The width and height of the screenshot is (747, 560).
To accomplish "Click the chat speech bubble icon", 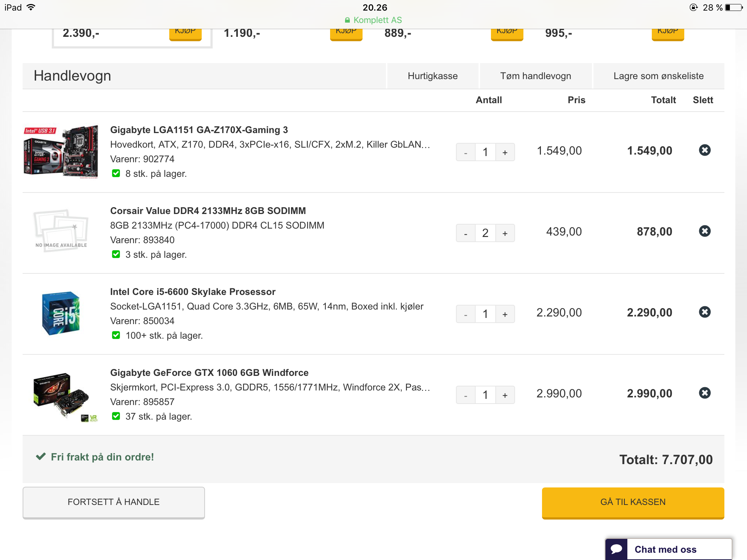I will [x=616, y=549].
